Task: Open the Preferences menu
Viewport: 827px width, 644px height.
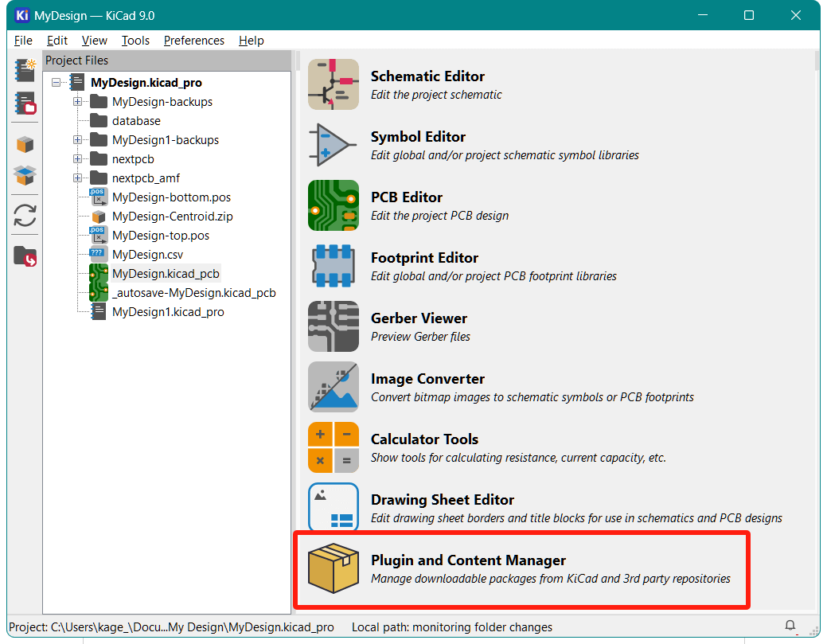Action: [194, 41]
